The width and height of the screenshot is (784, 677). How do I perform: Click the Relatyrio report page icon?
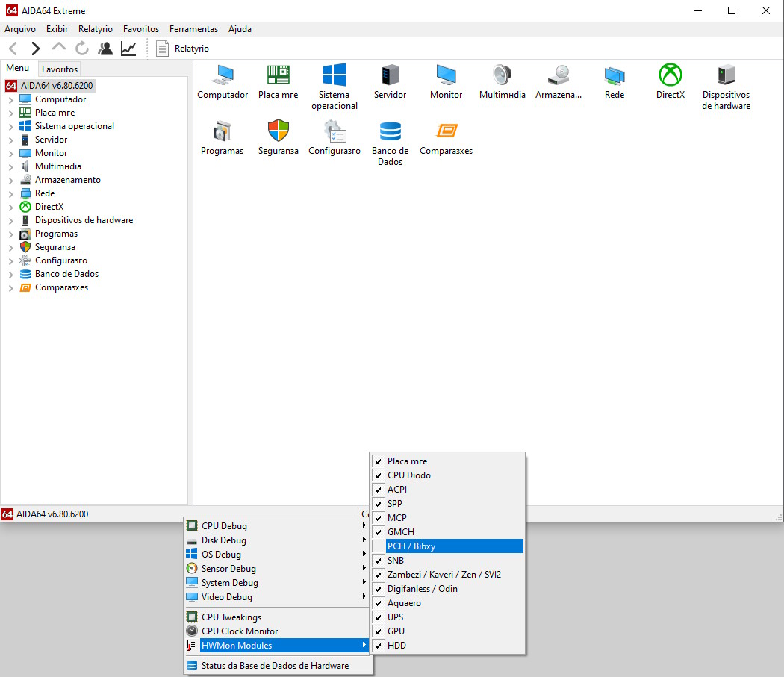162,49
